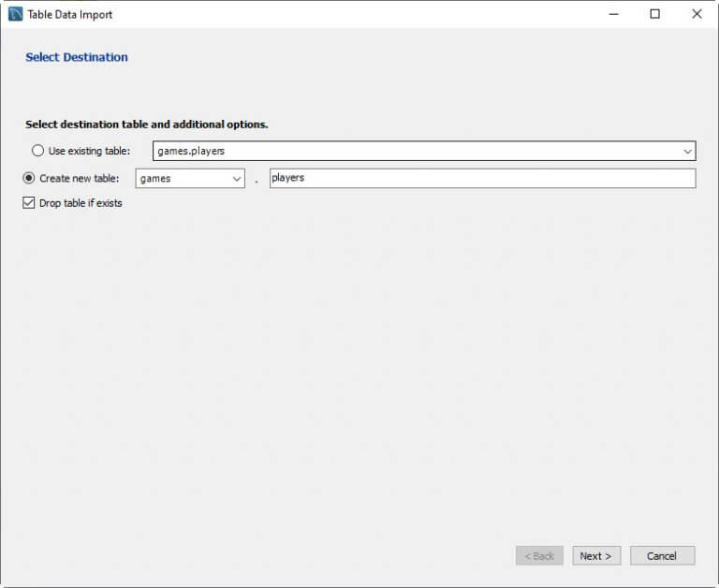Click the games schema combo box
719x588 pixels.
(190, 179)
